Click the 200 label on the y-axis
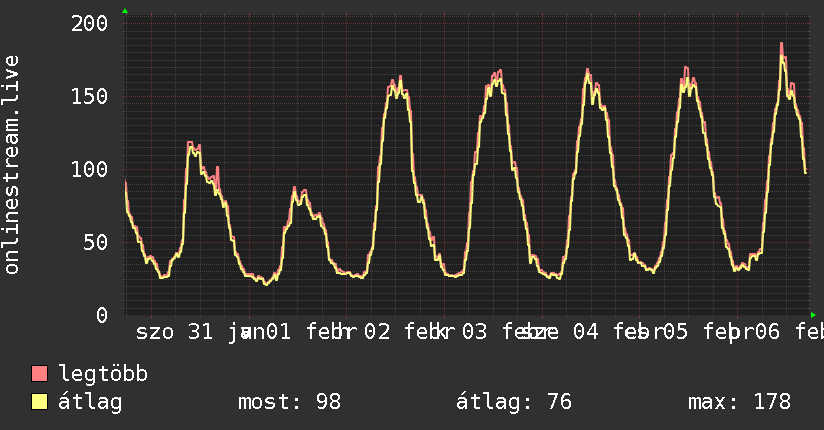This screenshot has height=430, width=824. click(x=89, y=23)
